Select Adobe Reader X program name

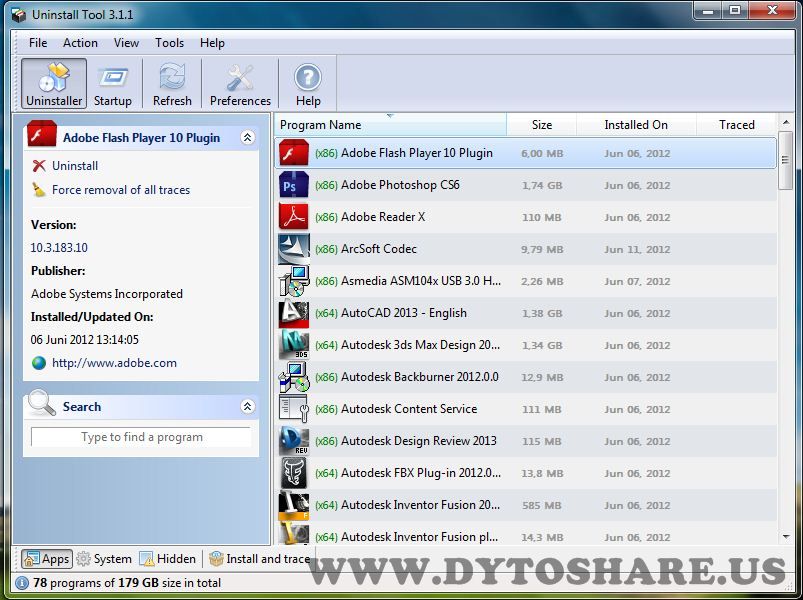(x=383, y=217)
